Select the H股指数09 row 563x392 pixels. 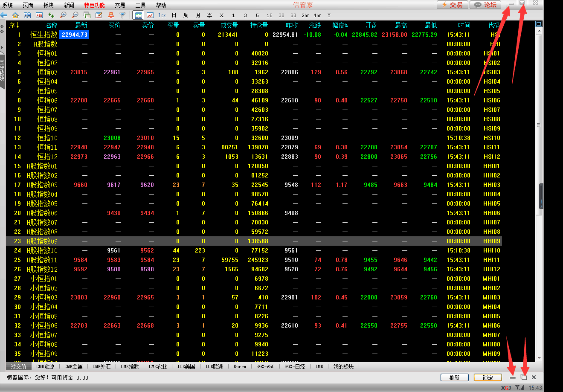[42, 241]
